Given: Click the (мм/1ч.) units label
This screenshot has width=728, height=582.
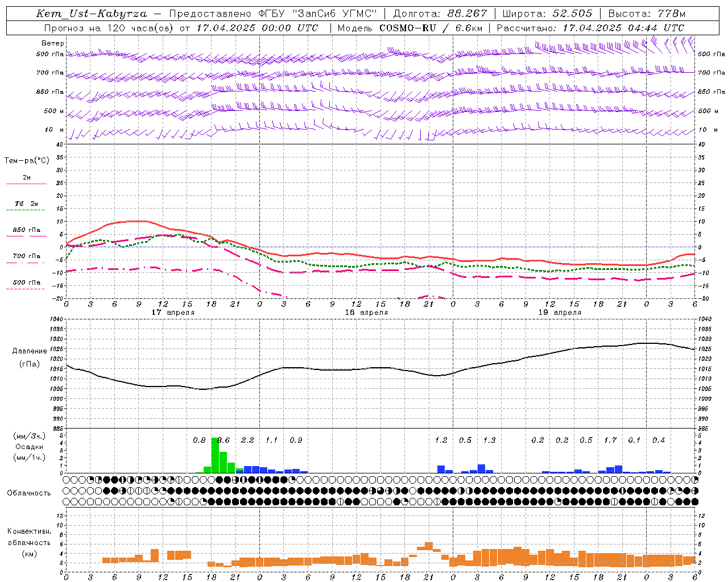Looking at the screenshot, I should [28, 458].
